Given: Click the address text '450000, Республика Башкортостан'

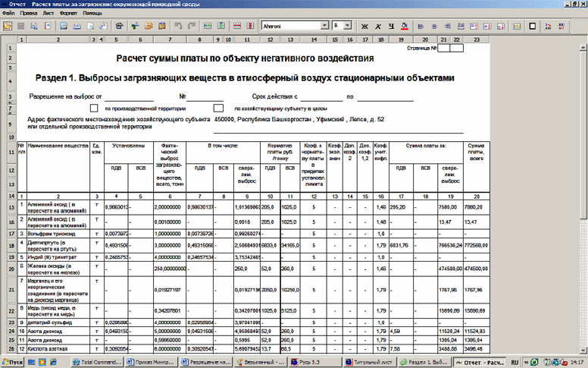Looking at the screenshot, I should pyautogui.click(x=262, y=119).
